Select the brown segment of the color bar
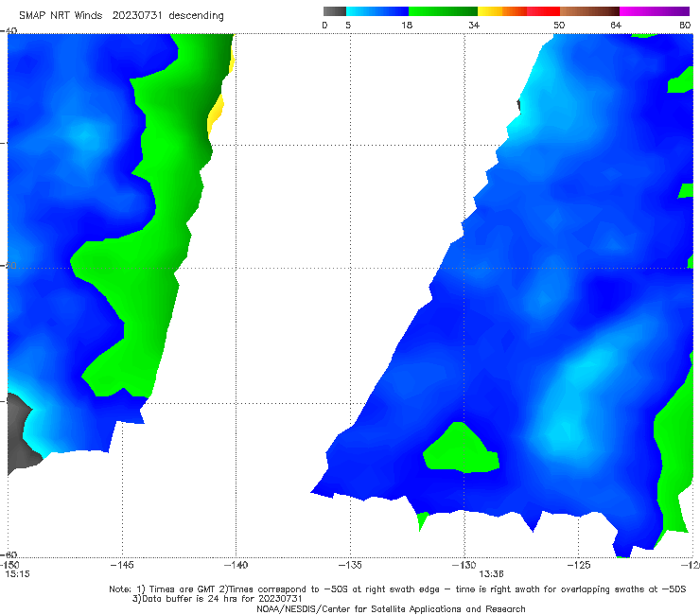 (589, 11)
